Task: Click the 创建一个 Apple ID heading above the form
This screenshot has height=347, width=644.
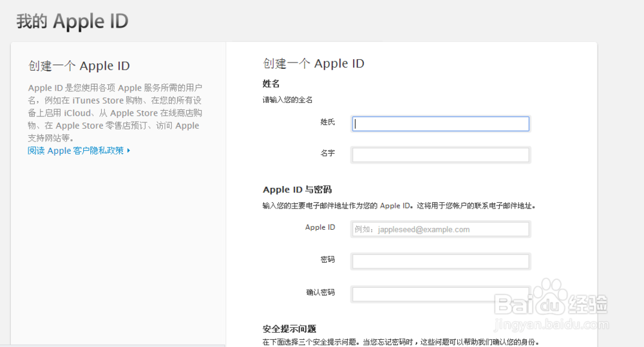Action: coord(314,63)
